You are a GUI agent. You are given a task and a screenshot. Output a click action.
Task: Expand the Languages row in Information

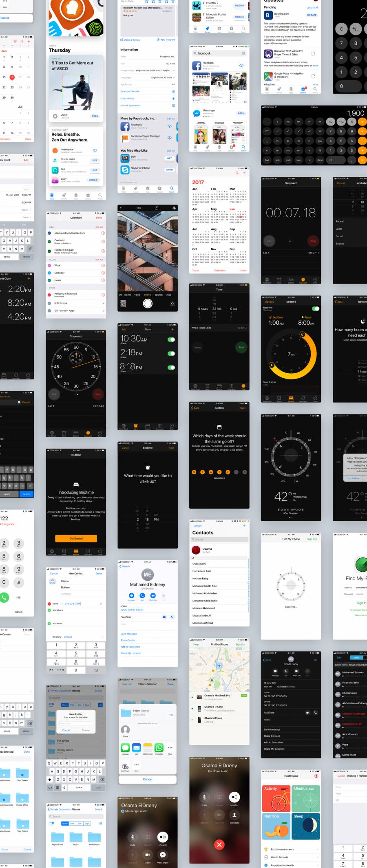coord(174,77)
